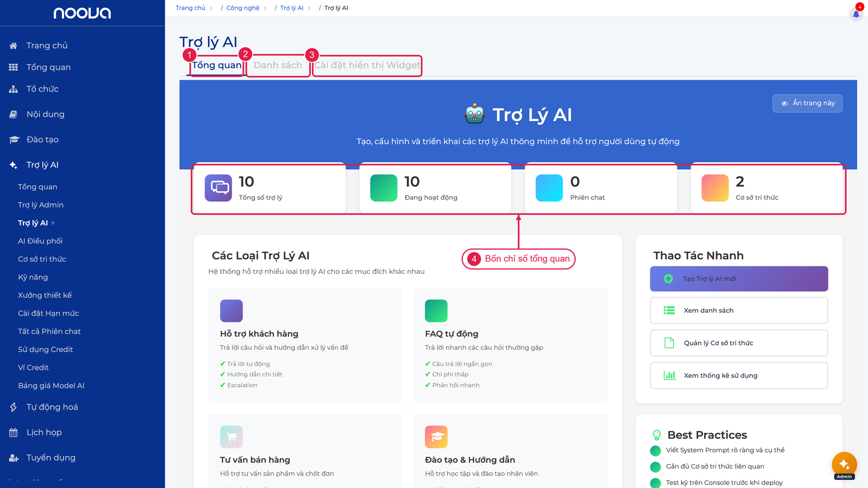Open Ví Credit submenu item

[33, 368]
